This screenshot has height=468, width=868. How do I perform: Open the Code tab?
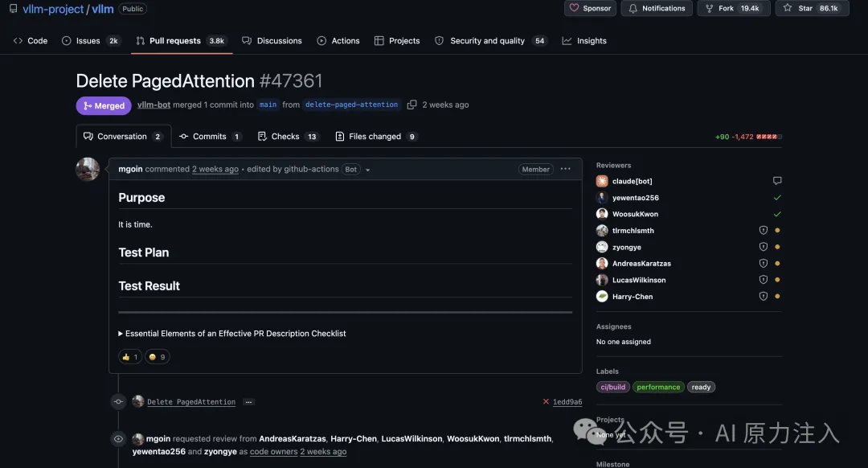[31, 41]
